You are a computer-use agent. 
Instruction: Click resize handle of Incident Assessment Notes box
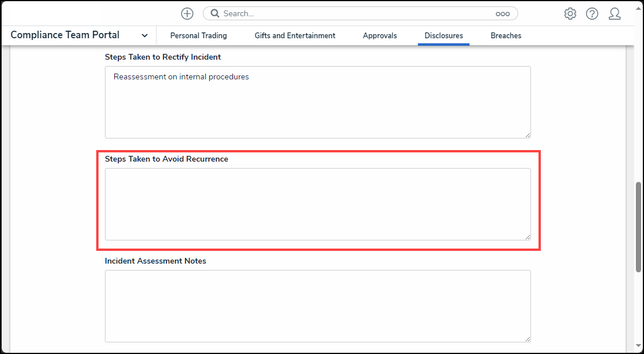(x=527, y=339)
